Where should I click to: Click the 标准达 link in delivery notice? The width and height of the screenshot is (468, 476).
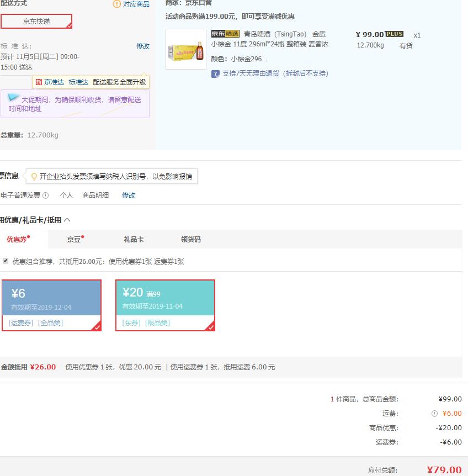78,82
